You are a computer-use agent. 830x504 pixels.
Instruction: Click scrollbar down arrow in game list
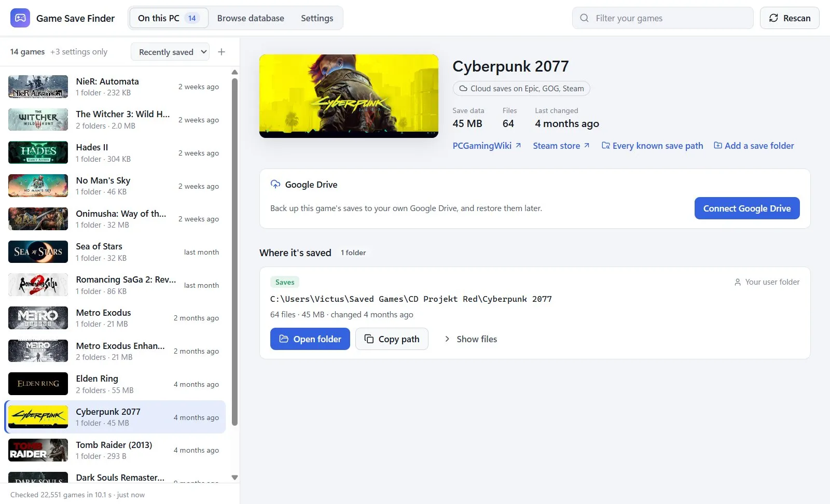point(234,478)
